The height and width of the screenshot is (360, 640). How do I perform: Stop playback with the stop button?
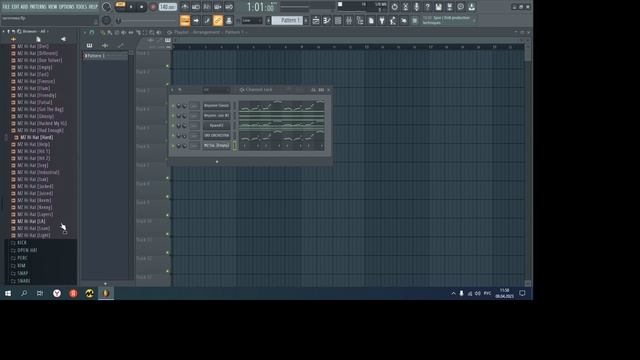click(141, 7)
